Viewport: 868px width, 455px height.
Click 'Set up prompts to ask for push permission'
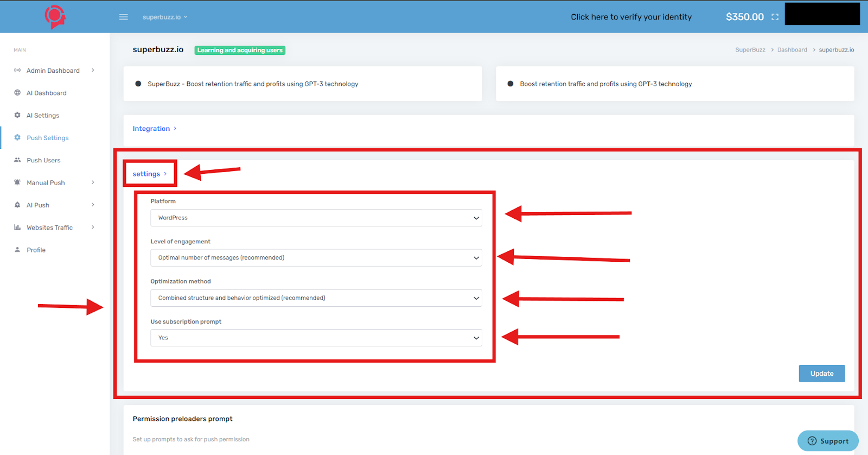(191, 439)
